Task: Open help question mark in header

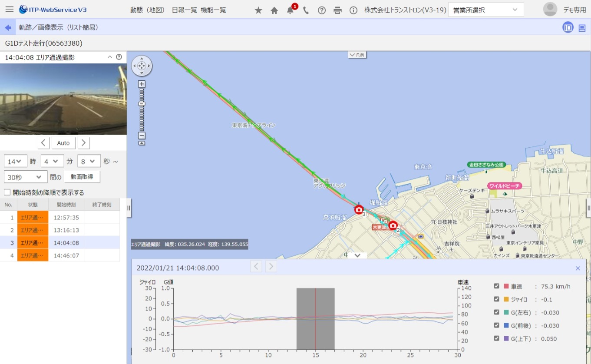Action: point(322,10)
